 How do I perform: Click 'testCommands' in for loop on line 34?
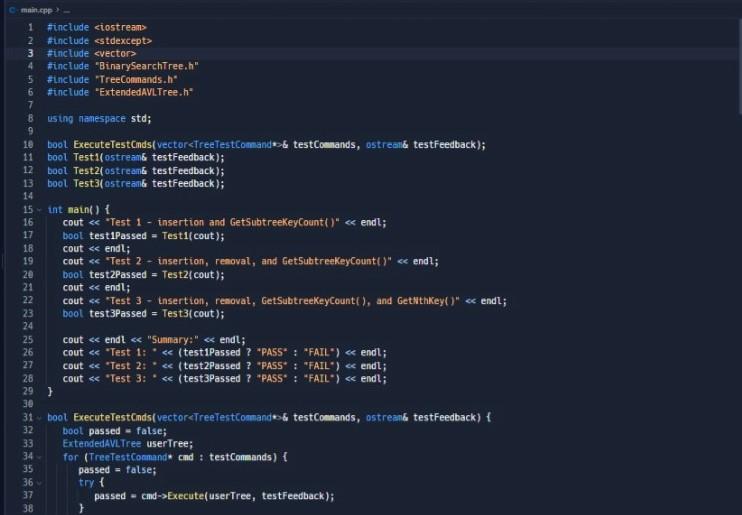tap(241, 457)
